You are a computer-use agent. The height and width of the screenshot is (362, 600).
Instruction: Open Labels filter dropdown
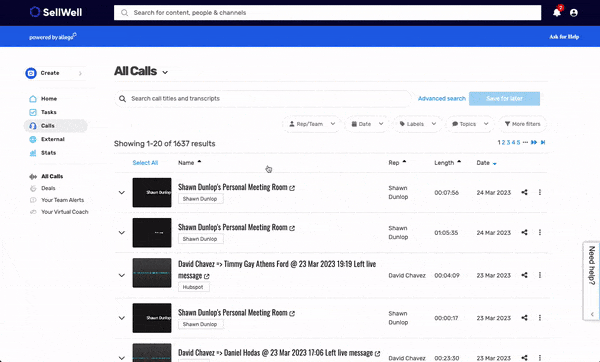pyautogui.click(x=417, y=124)
